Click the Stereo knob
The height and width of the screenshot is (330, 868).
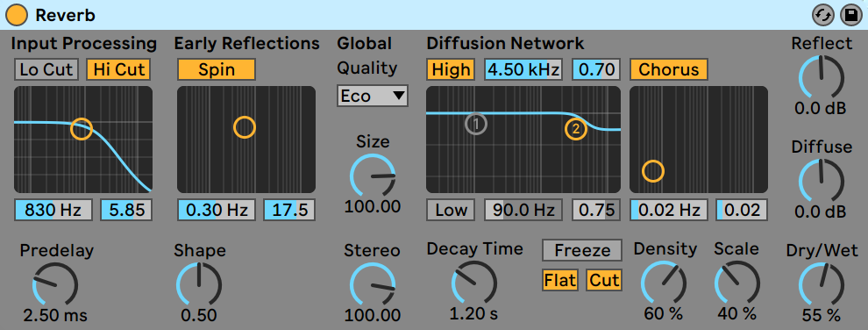pyautogui.click(x=373, y=284)
